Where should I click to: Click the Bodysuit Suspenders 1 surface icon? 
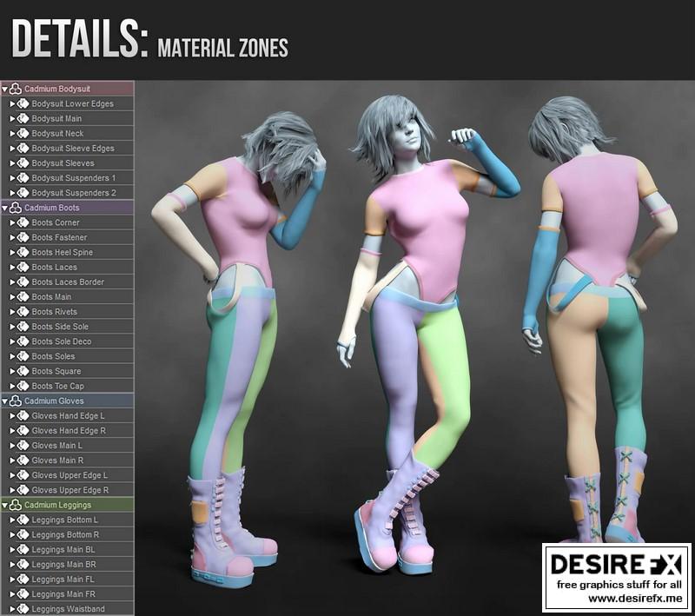click(x=23, y=178)
